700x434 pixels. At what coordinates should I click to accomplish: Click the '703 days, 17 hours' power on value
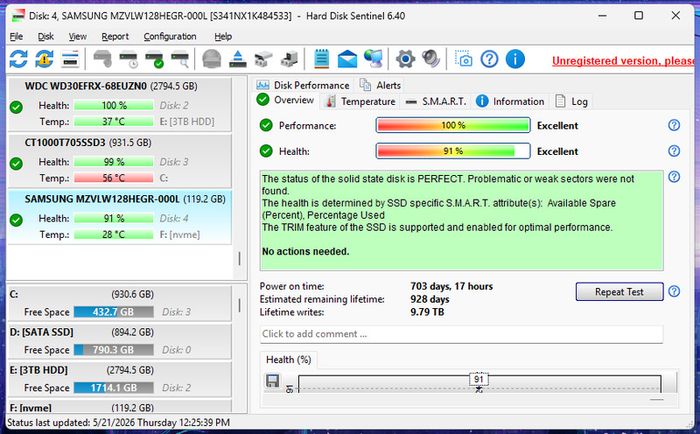coord(451,286)
